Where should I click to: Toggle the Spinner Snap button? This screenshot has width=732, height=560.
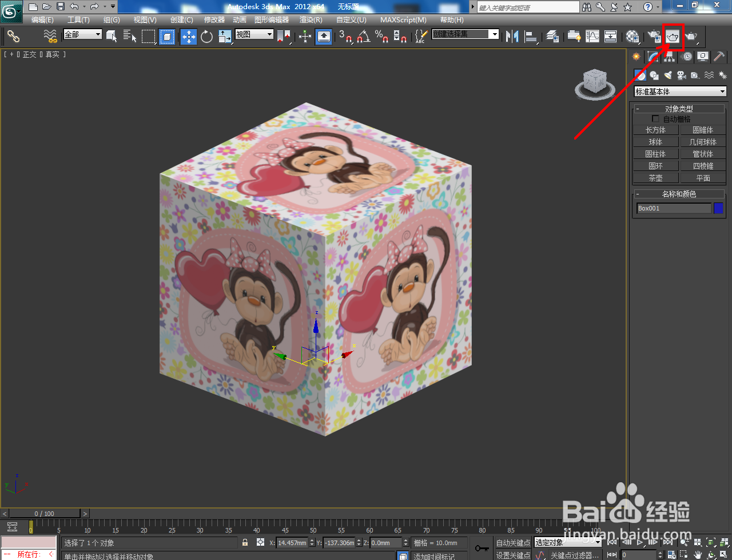pyautogui.click(x=400, y=37)
